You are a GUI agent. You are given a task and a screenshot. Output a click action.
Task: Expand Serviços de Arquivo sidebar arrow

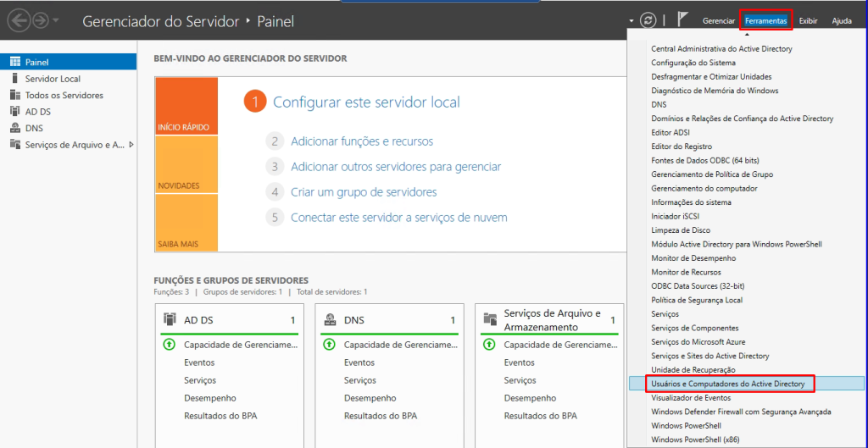click(x=131, y=145)
